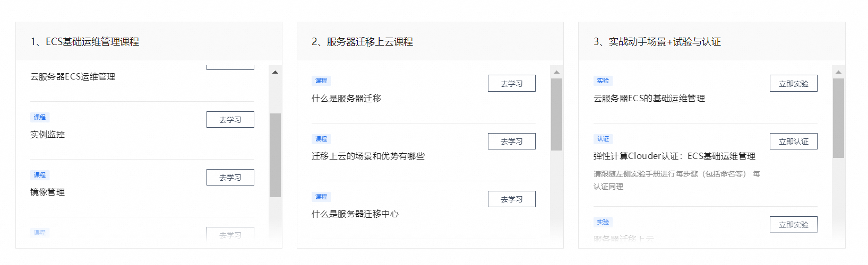868x265 pixels.
Task: Click the scrollbar thumb in the 实战动手场景 panel
Action: 838,118
